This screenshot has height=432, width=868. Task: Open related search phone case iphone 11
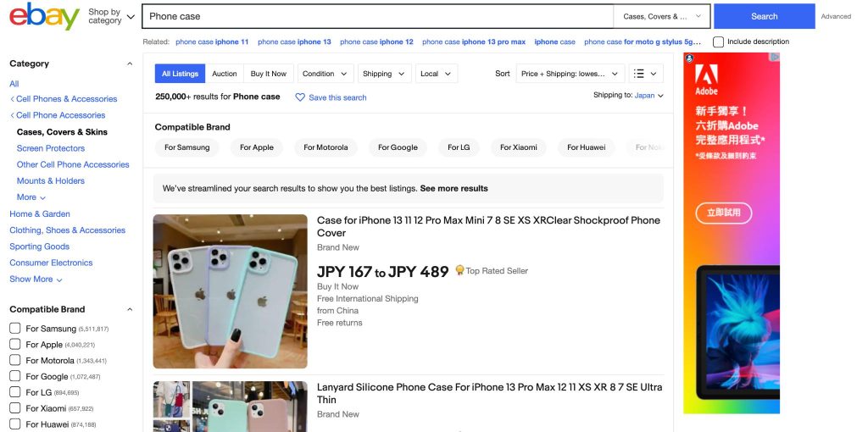pyautogui.click(x=212, y=42)
